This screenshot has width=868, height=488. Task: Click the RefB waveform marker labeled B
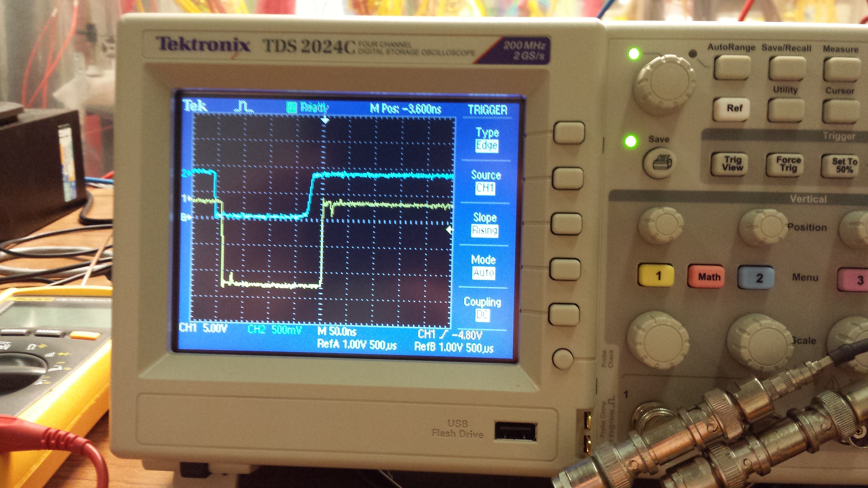[186, 218]
